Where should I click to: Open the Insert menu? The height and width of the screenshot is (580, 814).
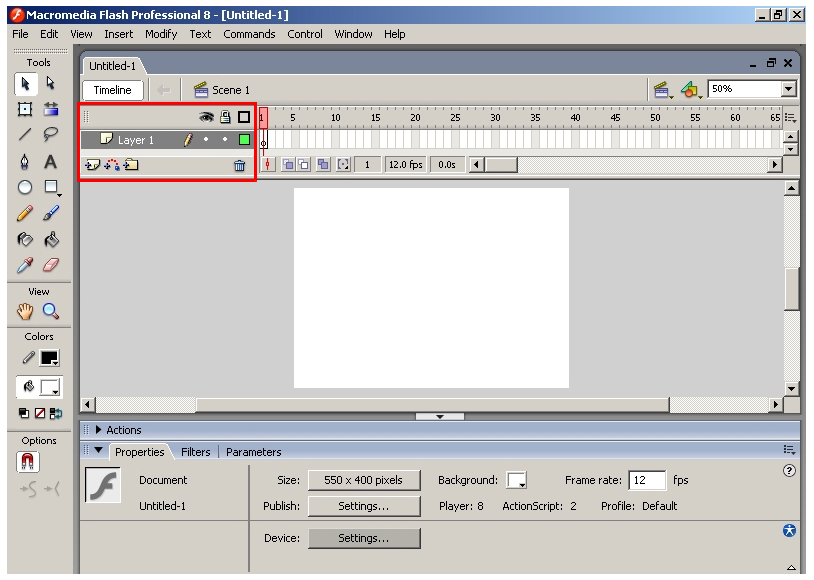pos(118,34)
